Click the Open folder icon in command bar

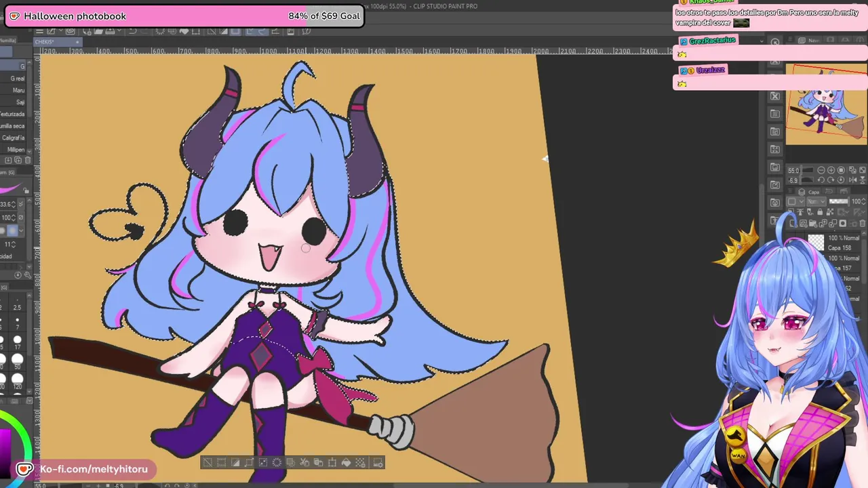coord(98,31)
